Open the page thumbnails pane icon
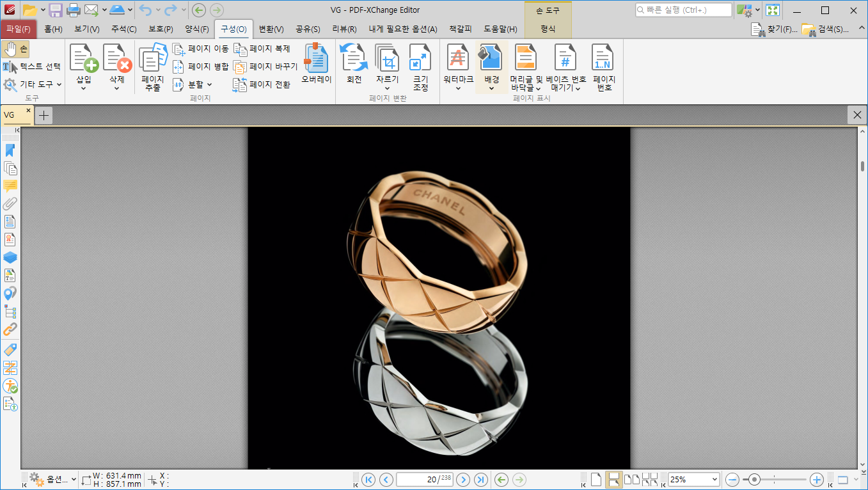Screen dimensions: 868x490 click(x=10, y=168)
